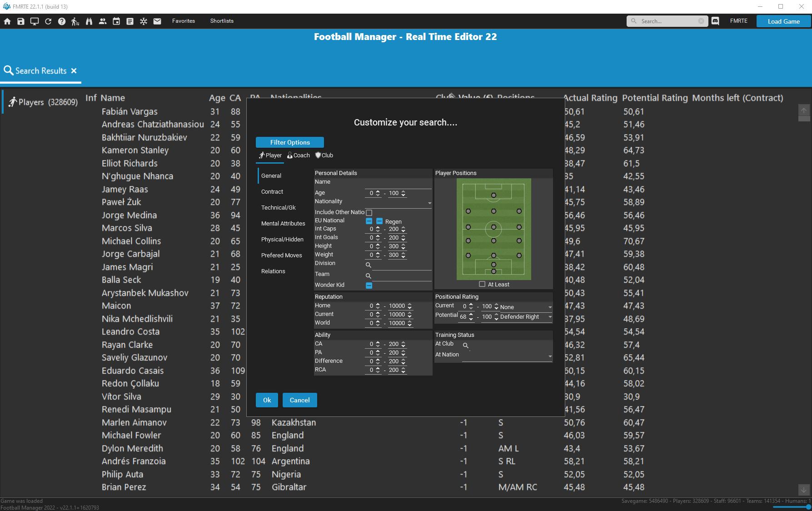Open the monitor display icon
This screenshot has width=812, height=511.
pos(35,21)
